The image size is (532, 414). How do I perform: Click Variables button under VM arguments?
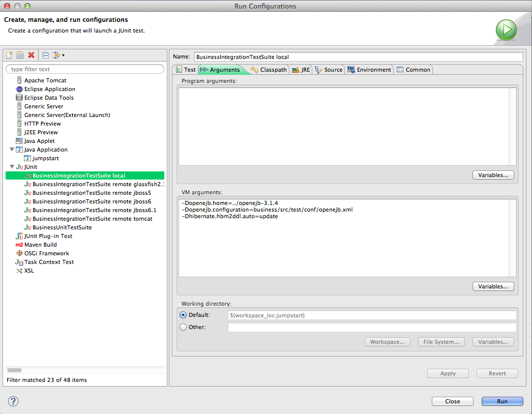pyautogui.click(x=493, y=286)
